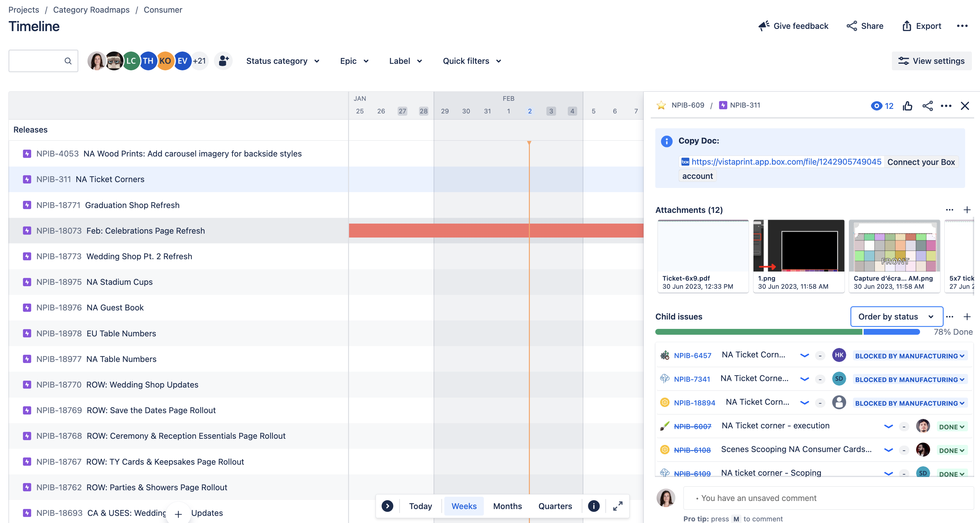Expand the timeline to fullscreen
This screenshot has height=523, width=980.
tap(617, 506)
